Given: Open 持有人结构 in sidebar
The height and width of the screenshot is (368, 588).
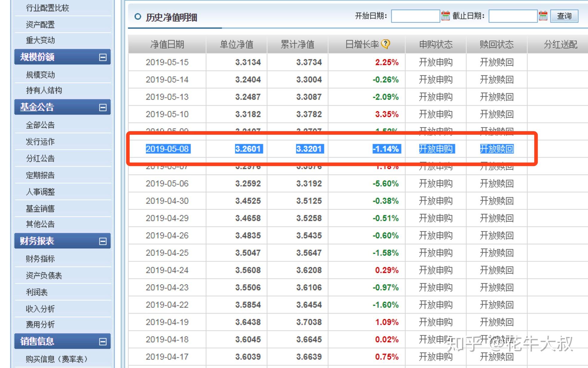Looking at the screenshot, I should click(x=44, y=90).
